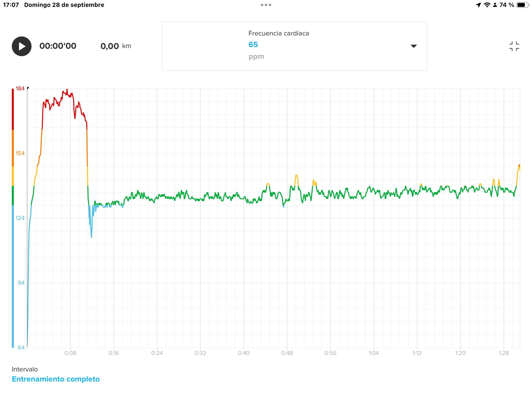
Task: Tap the blue heart-rate zone bar
Action: tap(13, 276)
